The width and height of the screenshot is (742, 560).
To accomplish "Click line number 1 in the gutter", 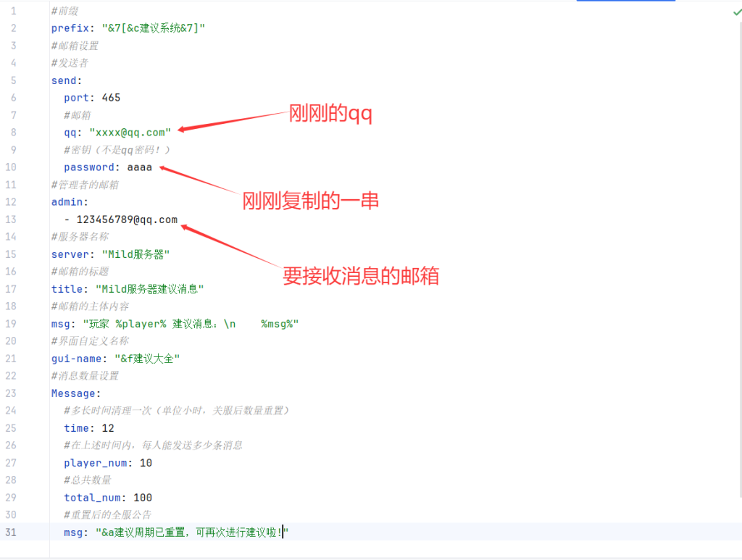I will click(x=13, y=11).
